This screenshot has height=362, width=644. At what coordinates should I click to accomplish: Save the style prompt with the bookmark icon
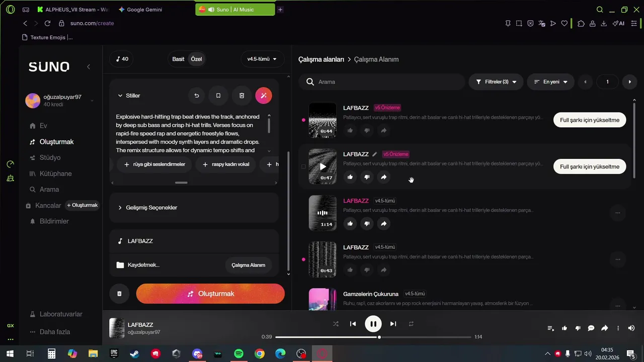[x=218, y=96]
